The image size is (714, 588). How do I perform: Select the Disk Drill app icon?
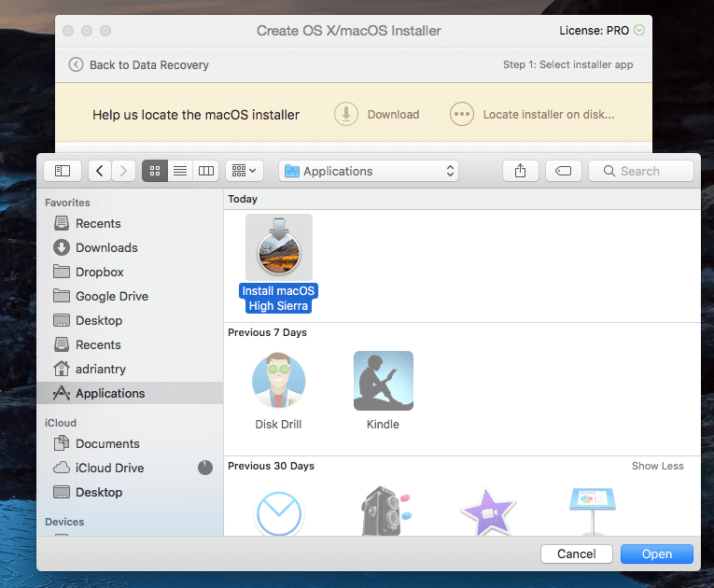pyautogui.click(x=279, y=381)
